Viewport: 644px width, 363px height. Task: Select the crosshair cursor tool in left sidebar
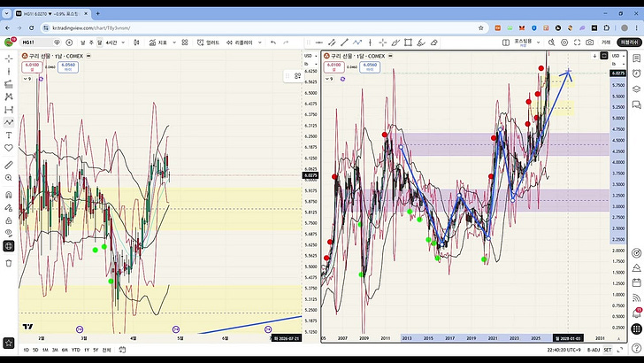click(9, 58)
